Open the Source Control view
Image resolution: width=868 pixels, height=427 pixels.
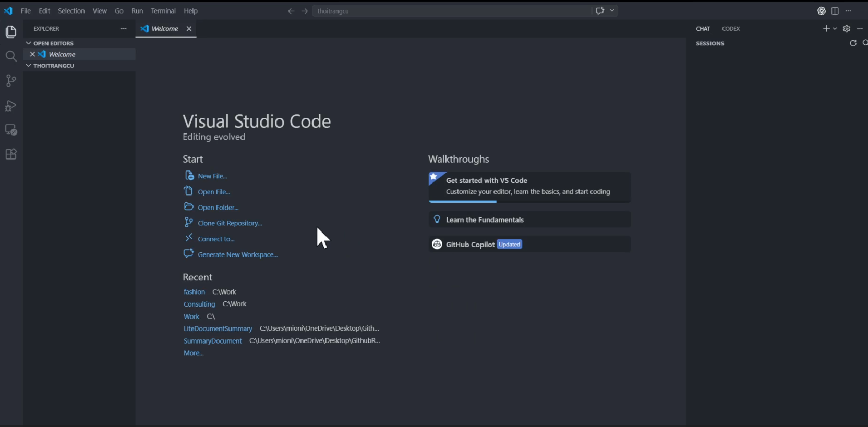(x=11, y=81)
